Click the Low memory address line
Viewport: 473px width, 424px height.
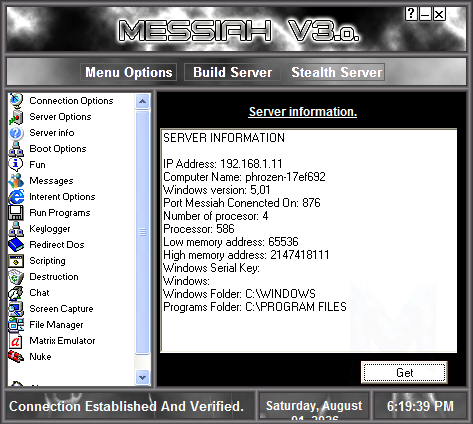(x=231, y=242)
